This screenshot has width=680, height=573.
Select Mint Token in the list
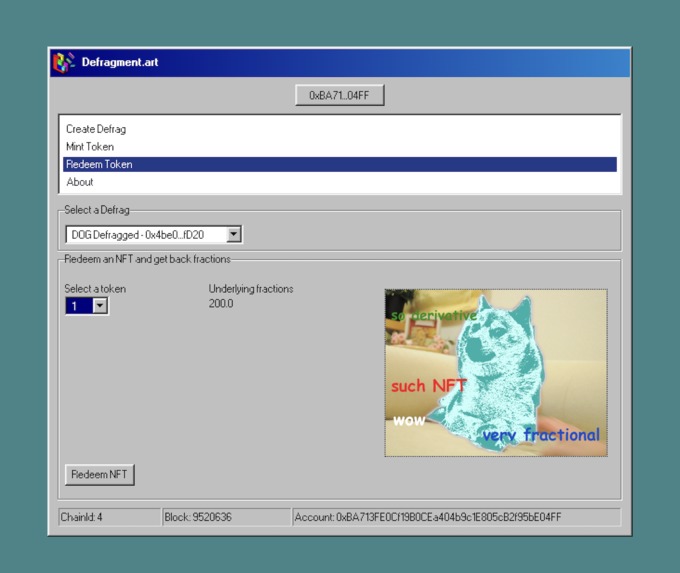tap(340, 147)
